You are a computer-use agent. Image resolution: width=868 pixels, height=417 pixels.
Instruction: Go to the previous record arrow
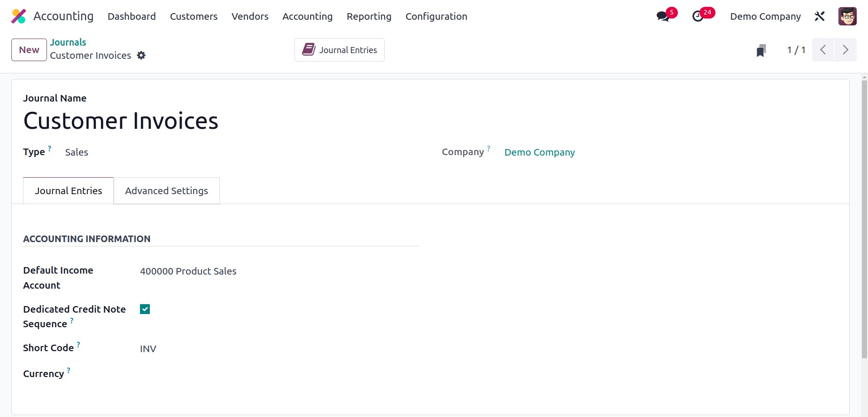823,50
